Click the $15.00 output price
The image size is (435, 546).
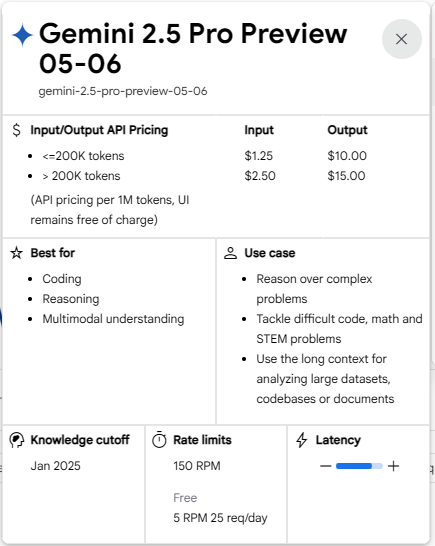[x=346, y=176]
